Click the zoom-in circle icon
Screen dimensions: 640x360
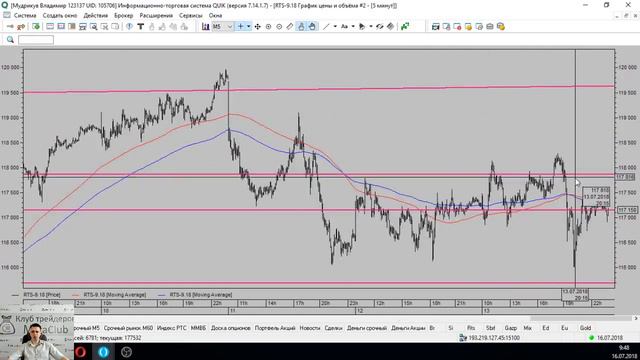click(x=268, y=27)
